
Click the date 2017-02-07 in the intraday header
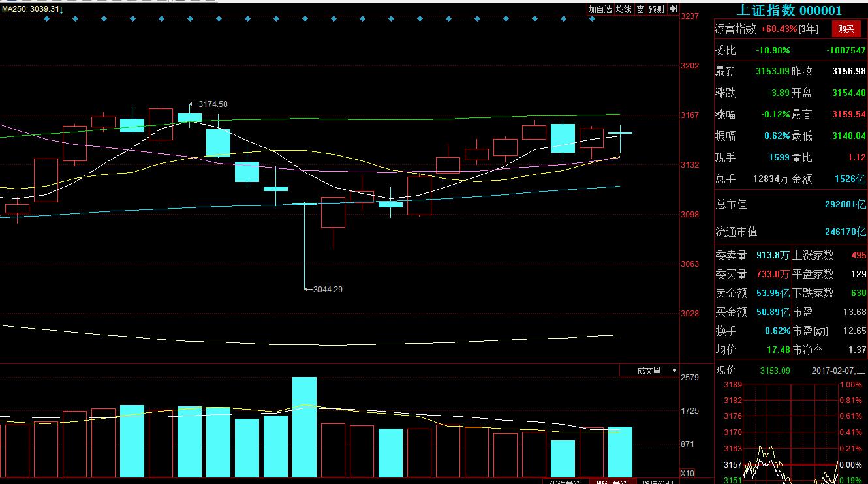point(833,371)
